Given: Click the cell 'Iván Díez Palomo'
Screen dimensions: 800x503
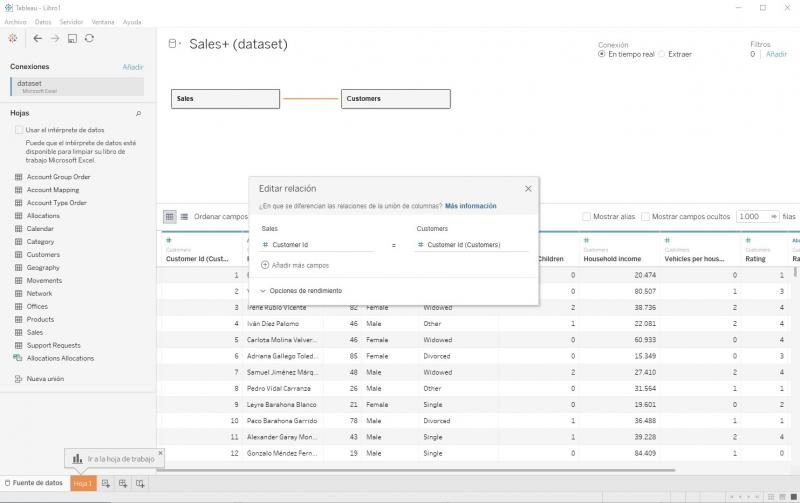Looking at the screenshot, I should point(273,324).
